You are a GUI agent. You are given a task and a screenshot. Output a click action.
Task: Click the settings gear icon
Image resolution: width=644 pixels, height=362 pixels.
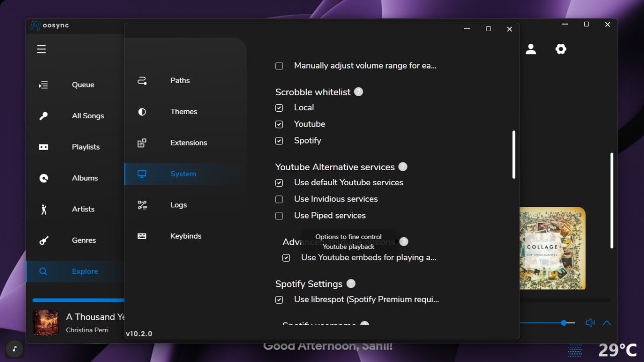point(560,49)
